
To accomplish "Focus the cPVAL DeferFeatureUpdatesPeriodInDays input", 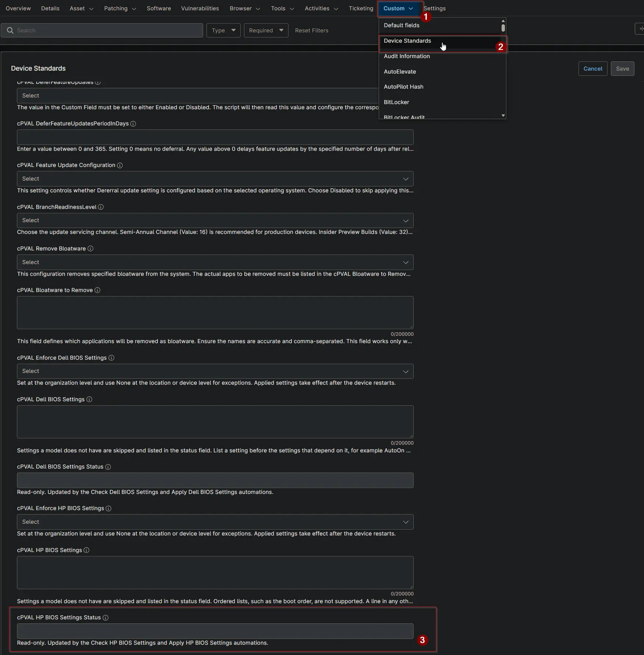I will pos(215,137).
